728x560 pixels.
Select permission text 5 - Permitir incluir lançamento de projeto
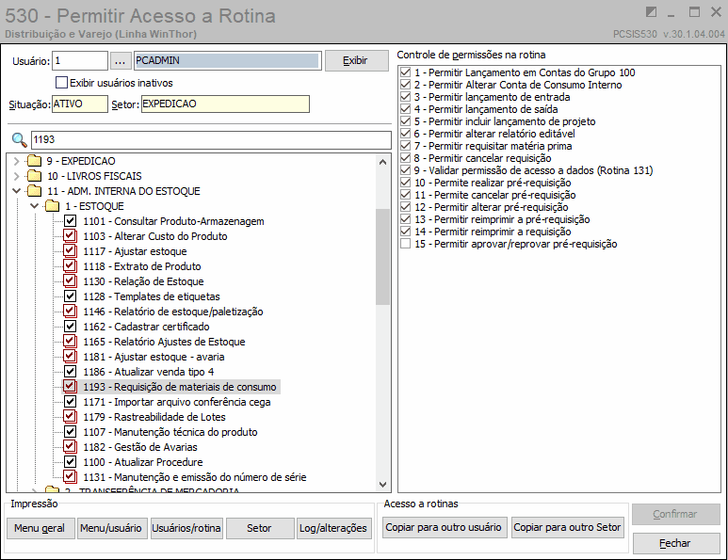pos(505,121)
